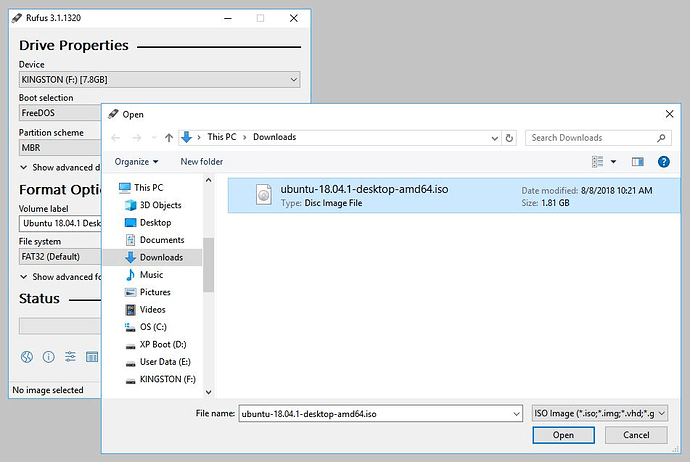Open Rufus language globe icon
Image resolution: width=690 pixels, height=462 pixels.
click(x=27, y=356)
